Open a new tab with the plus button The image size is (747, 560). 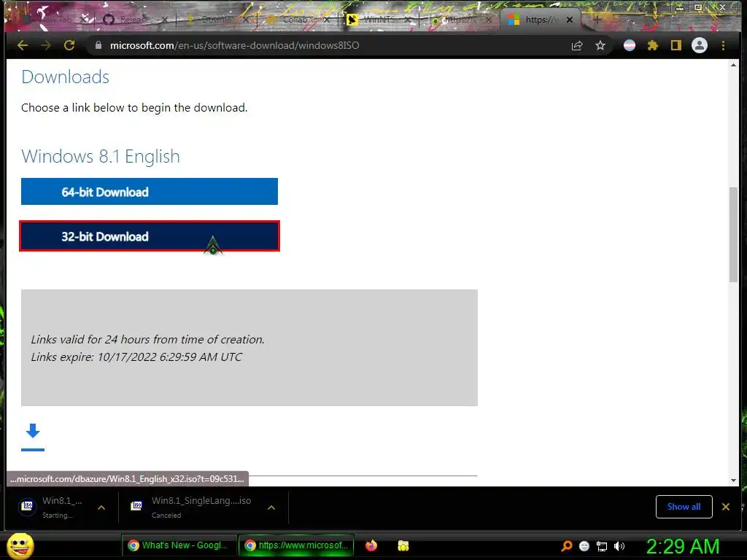[x=597, y=20]
